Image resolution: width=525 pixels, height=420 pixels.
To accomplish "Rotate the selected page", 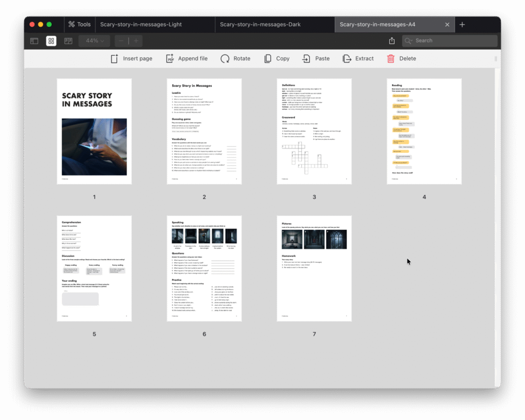I will click(x=225, y=59).
